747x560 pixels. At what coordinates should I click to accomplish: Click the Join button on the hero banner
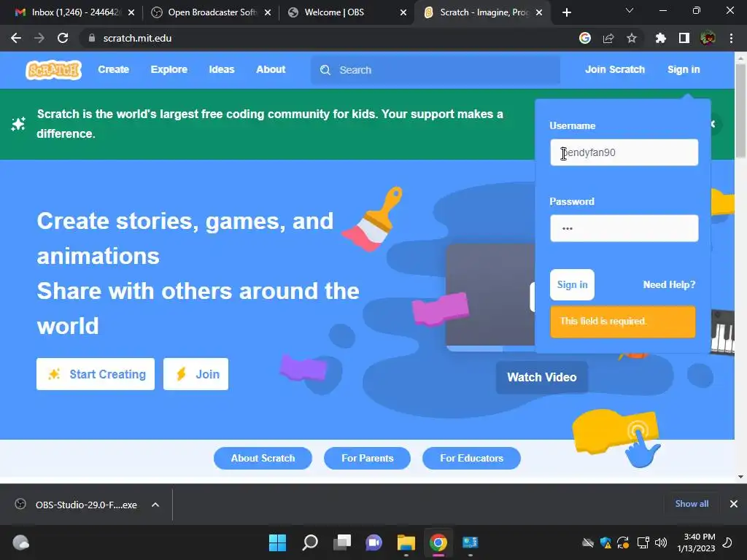pos(196,374)
